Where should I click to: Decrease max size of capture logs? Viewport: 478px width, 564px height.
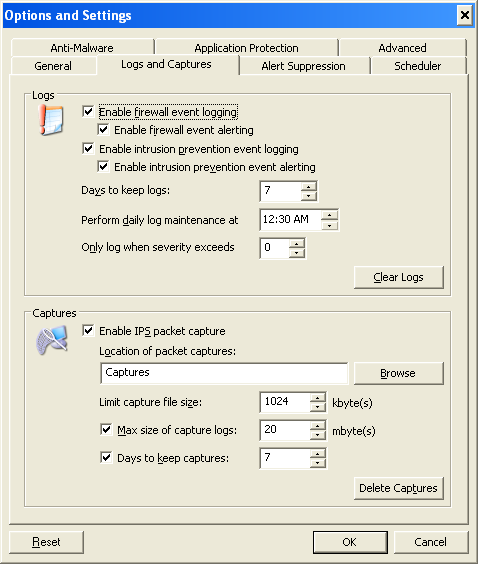tap(318, 435)
